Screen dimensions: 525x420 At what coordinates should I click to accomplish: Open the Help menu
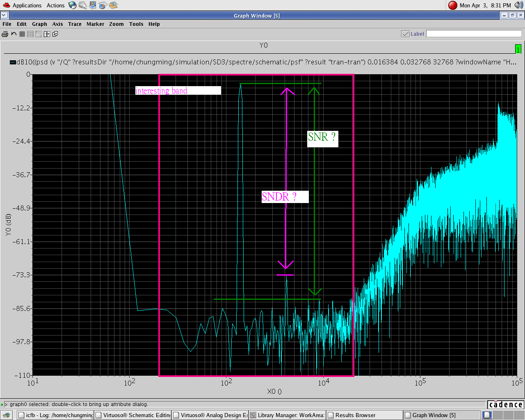(154, 24)
